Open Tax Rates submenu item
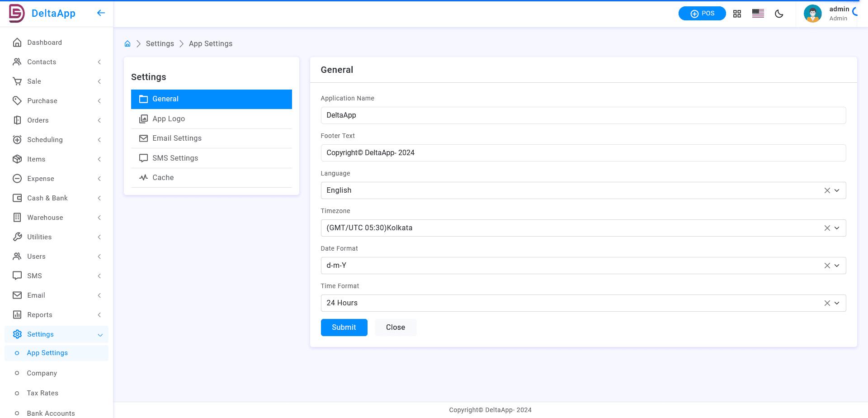 tap(57, 393)
